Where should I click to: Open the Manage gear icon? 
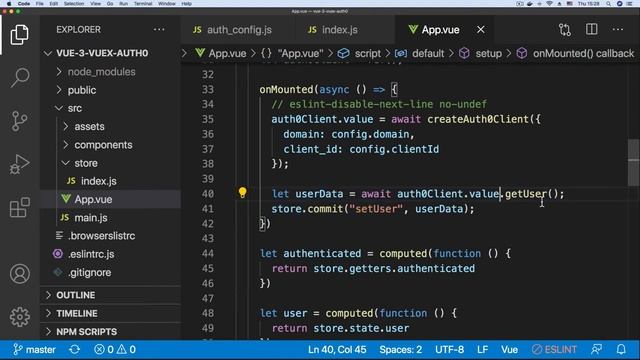click(20, 317)
